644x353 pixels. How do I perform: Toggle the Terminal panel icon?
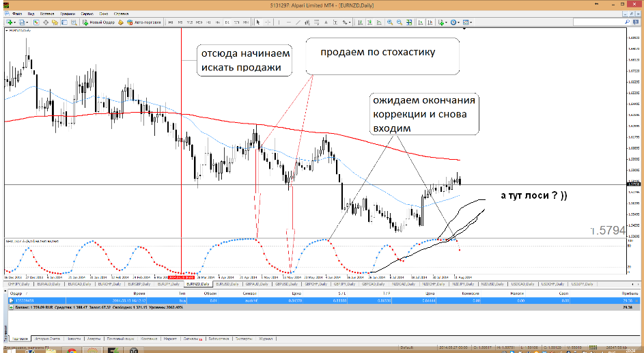click(x=64, y=22)
